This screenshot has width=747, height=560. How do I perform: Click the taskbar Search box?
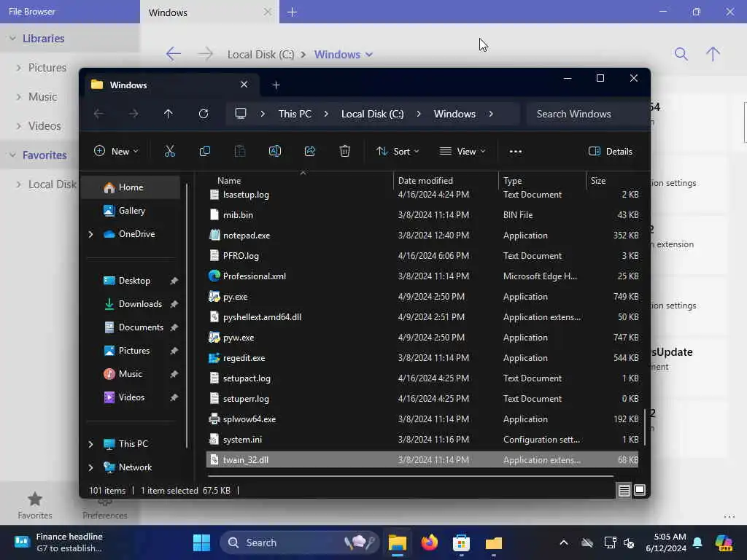(299, 542)
